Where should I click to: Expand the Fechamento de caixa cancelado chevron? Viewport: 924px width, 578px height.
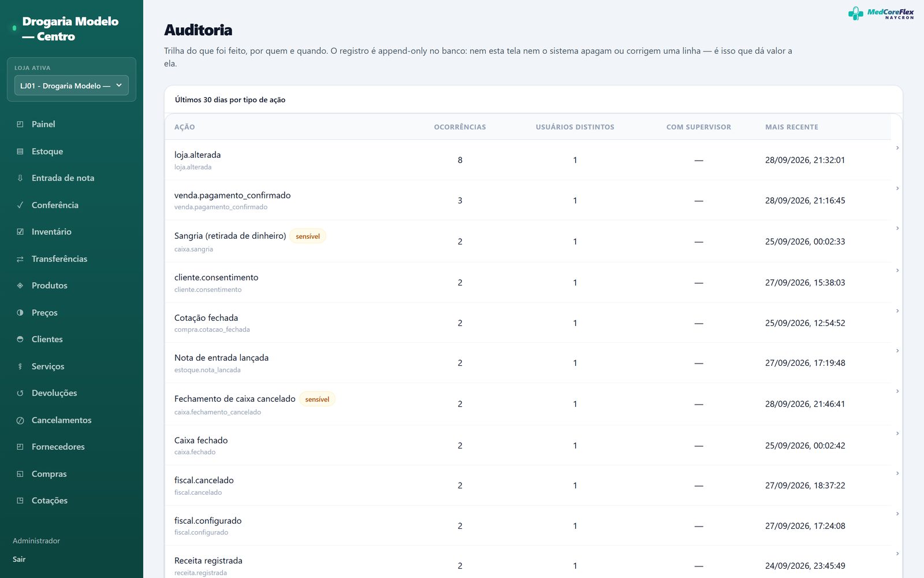897,391
